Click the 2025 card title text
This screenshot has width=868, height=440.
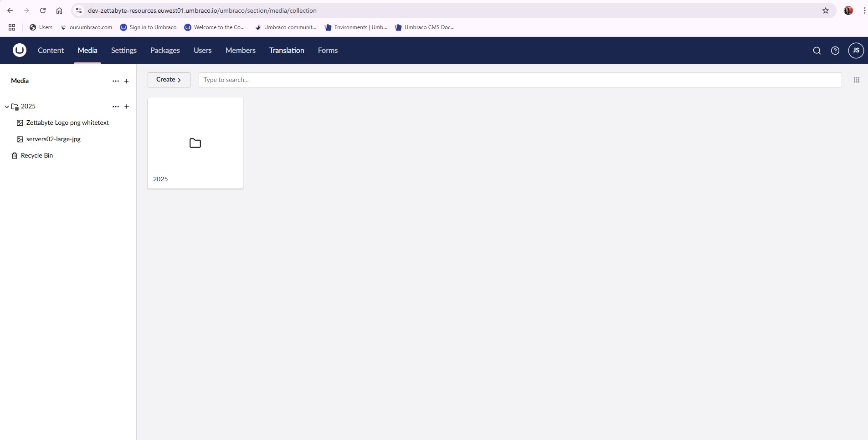160,179
